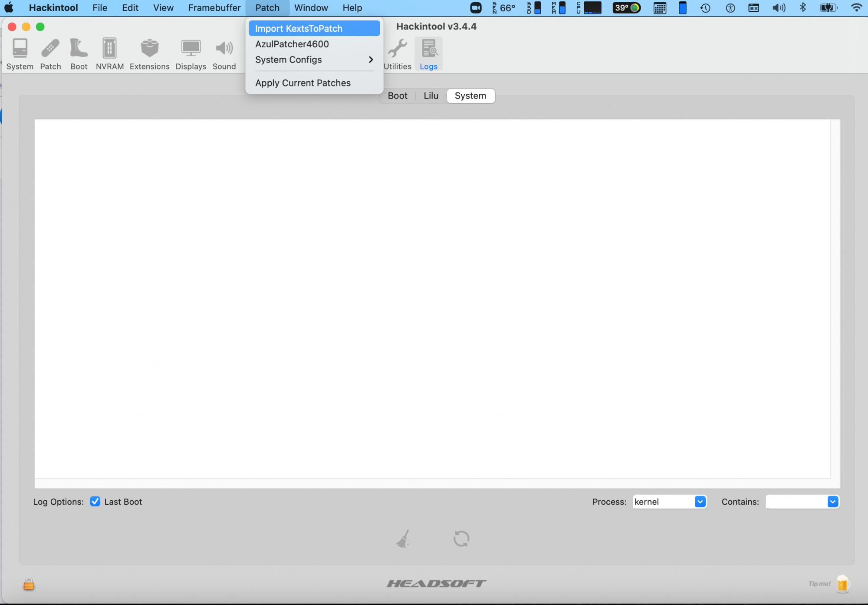
Task: Open the Help menu
Action: pyautogui.click(x=352, y=8)
